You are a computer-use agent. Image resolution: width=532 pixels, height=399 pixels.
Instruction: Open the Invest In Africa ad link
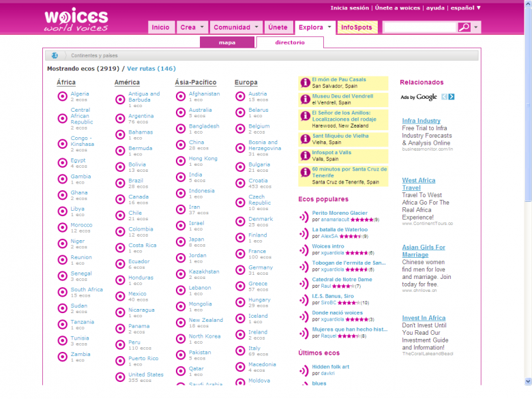pos(424,318)
